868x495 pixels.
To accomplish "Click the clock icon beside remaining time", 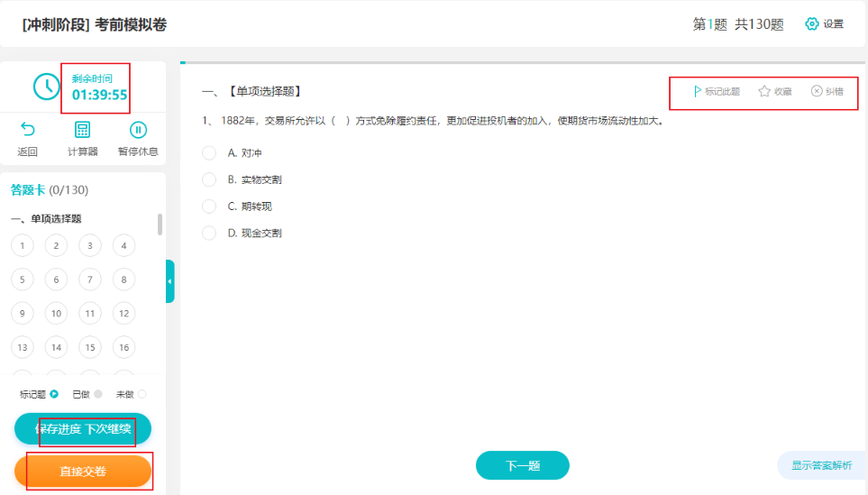I will point(46,87).
